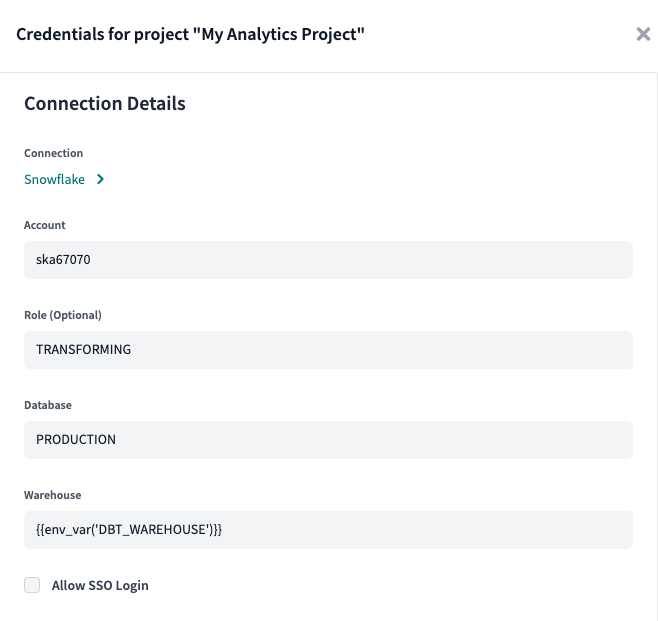Click the Account field label
The width and height of the screenshot is (658, 621).
coord(45,225)
